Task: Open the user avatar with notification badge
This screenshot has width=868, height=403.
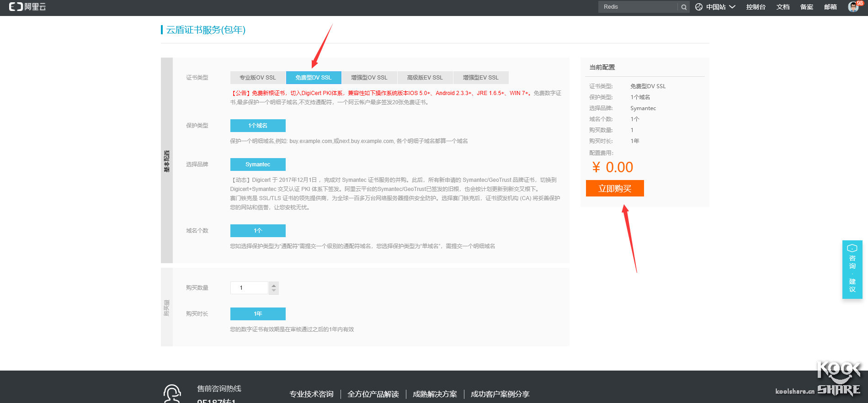Action: [x=853, y=6]
